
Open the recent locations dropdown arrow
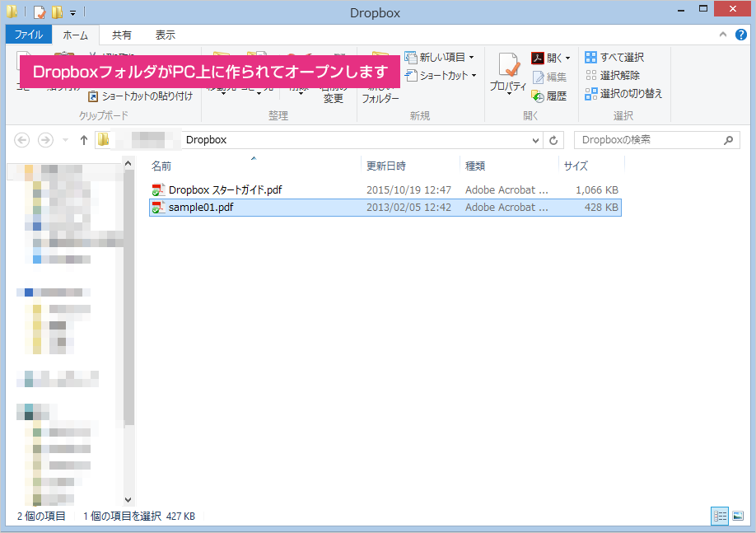coord(65,140)
